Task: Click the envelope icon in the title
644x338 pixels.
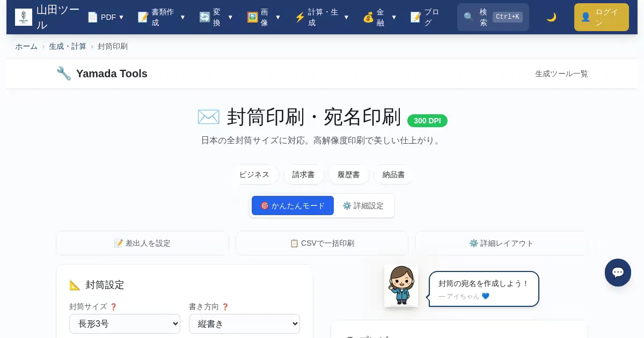Action: [x=208, y=117]
